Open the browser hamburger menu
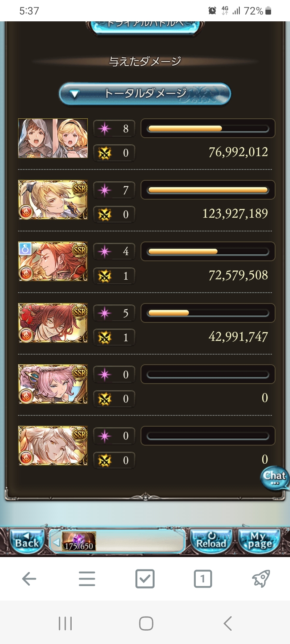Image resolution: width=290 pixels, height=644 pixels. click(87, 579)
